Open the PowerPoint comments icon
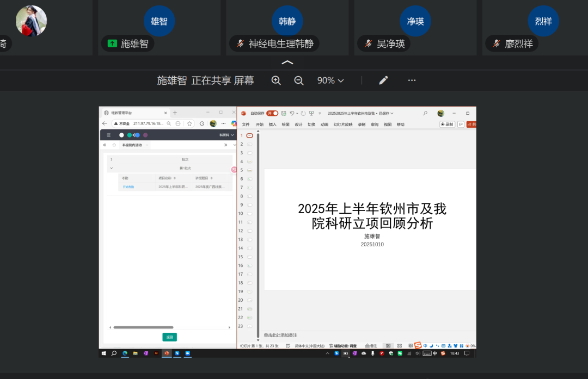Screen dimensions: 588x379 [x=461, y=124]
